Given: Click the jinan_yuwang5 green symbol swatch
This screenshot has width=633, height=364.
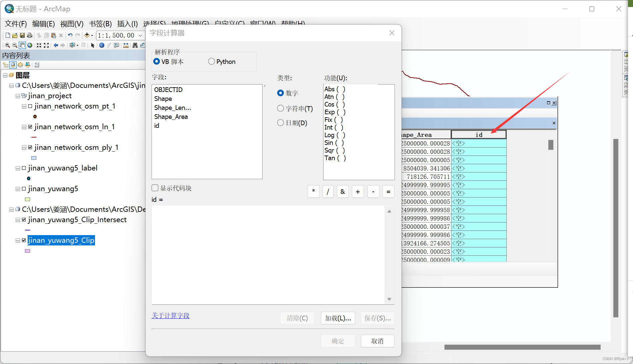Looking at the screenshot, I should (x=28, y=199).
